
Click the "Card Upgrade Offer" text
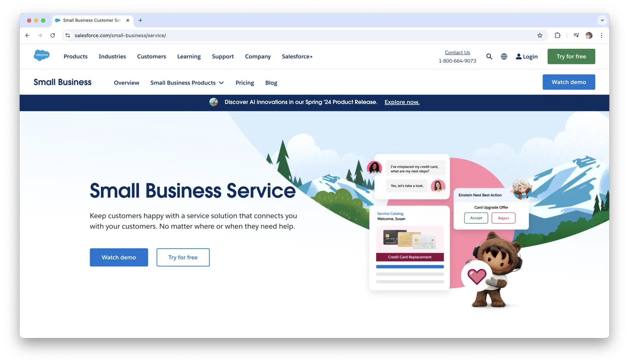click(491, 207)
